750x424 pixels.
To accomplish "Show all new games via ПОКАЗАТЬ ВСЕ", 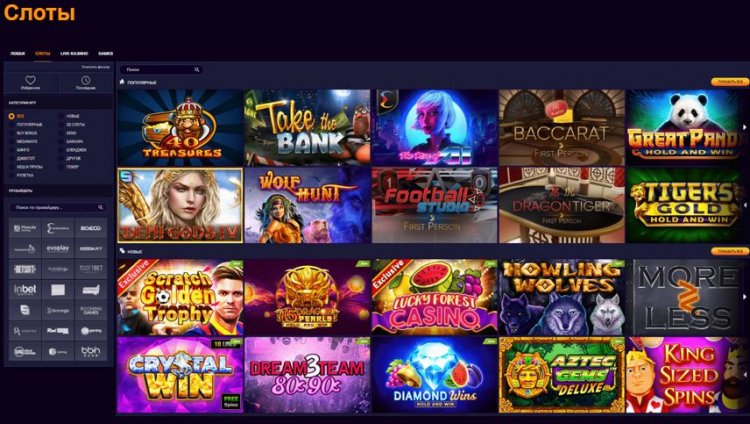I will click(730, 251).
